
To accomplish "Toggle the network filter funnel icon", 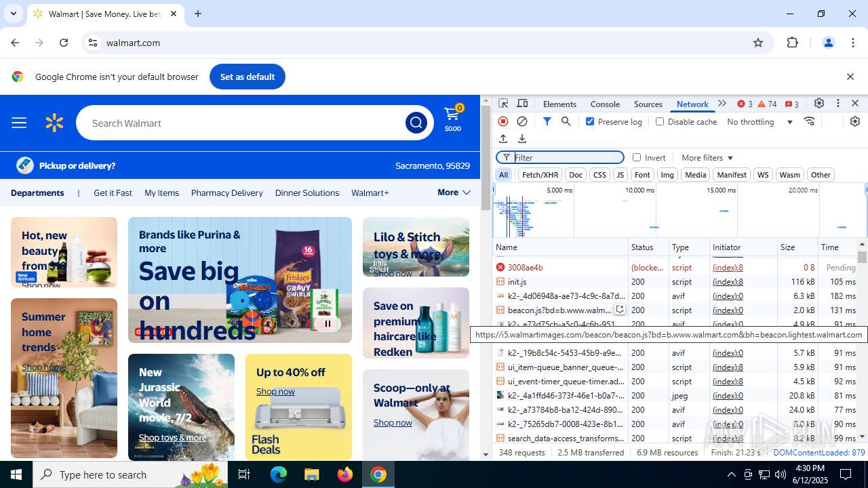I will click(547, 121).
